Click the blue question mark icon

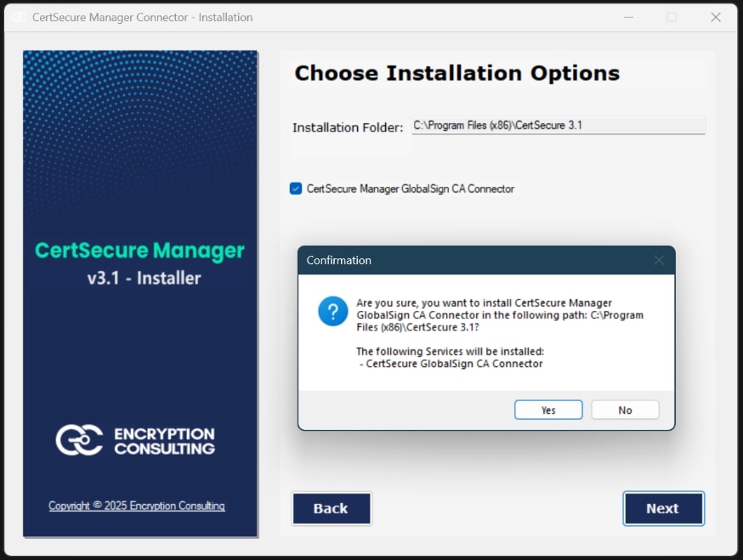pos(332,311)
